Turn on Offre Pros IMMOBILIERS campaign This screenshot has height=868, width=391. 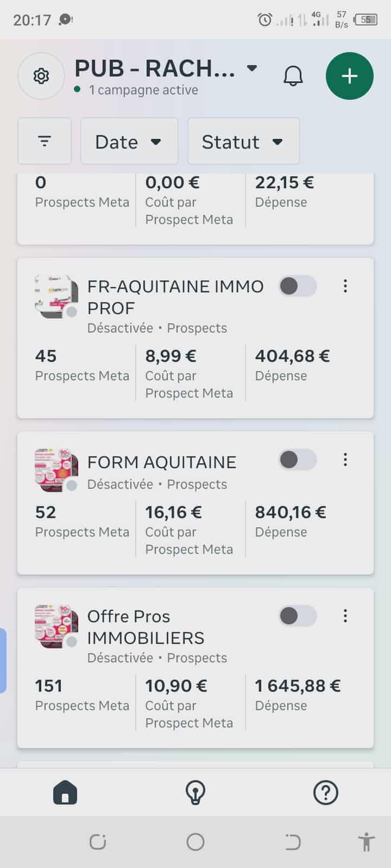click(x=298, y=616)
